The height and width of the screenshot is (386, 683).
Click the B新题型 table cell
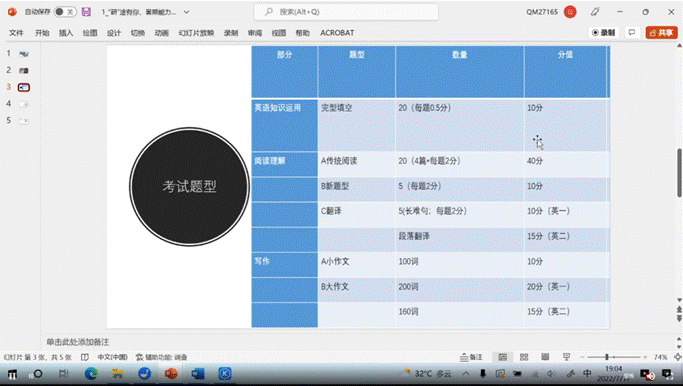click(x=357, y=189)
